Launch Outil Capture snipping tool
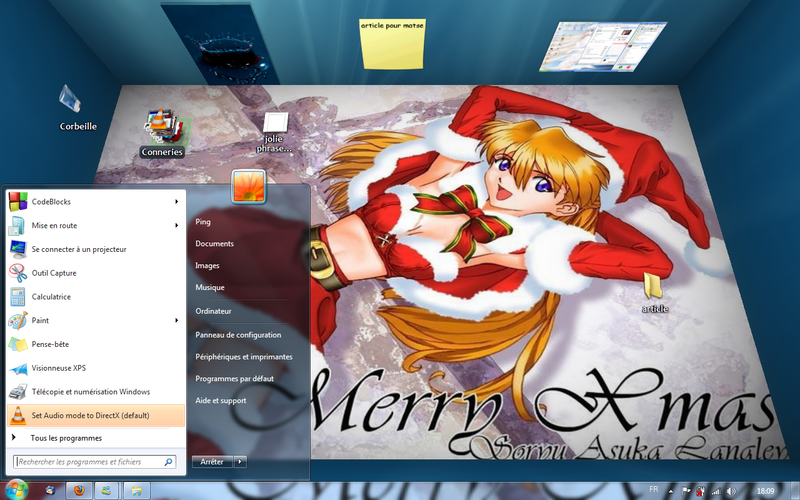The width and height of the screenshot is (800, 500). click(95, 273)
